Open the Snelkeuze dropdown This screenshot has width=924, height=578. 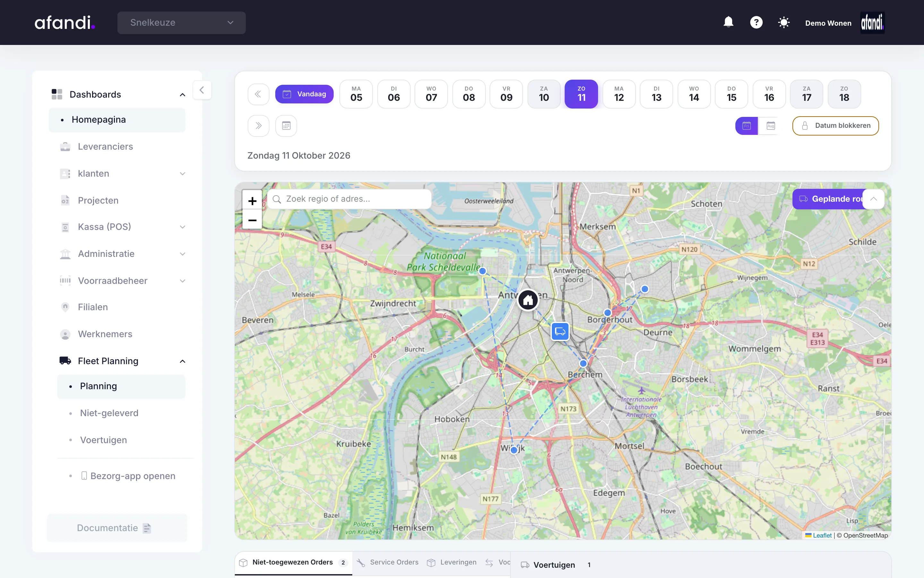tap(181, 22)
